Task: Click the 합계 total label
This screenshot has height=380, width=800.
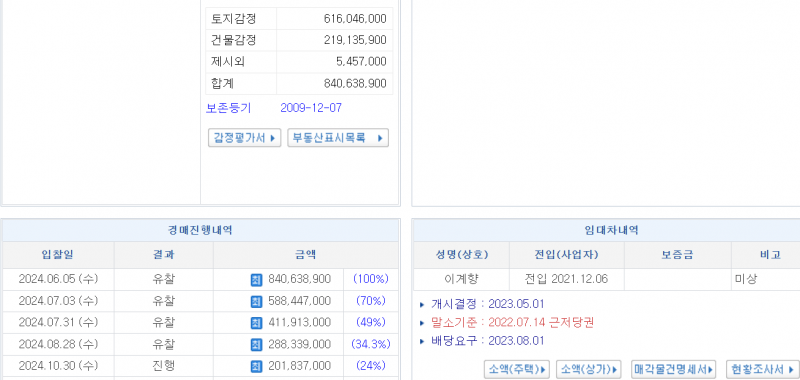Action: pyautogui.click(x=222, y=83)
